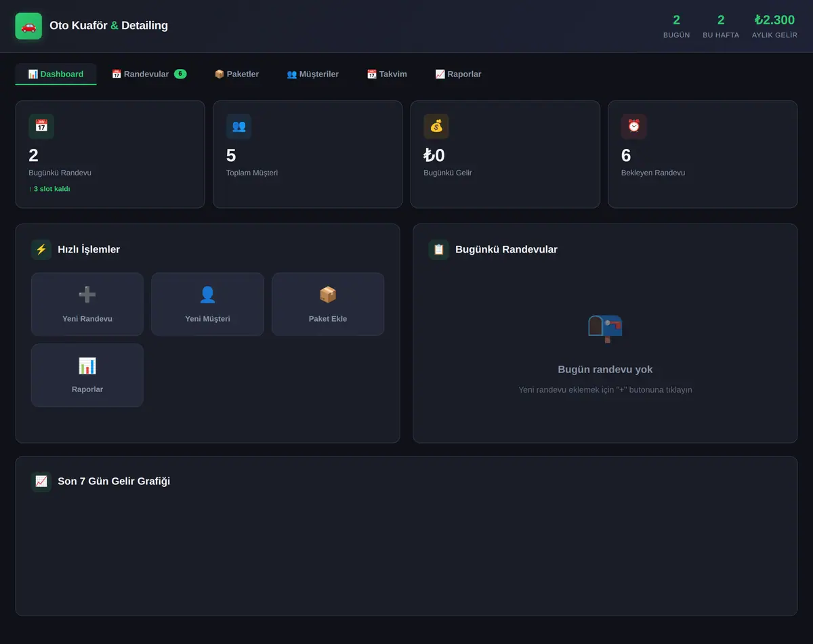
Task: Open the Raporlar tab in the navigation bar
Action: (458, 74)
